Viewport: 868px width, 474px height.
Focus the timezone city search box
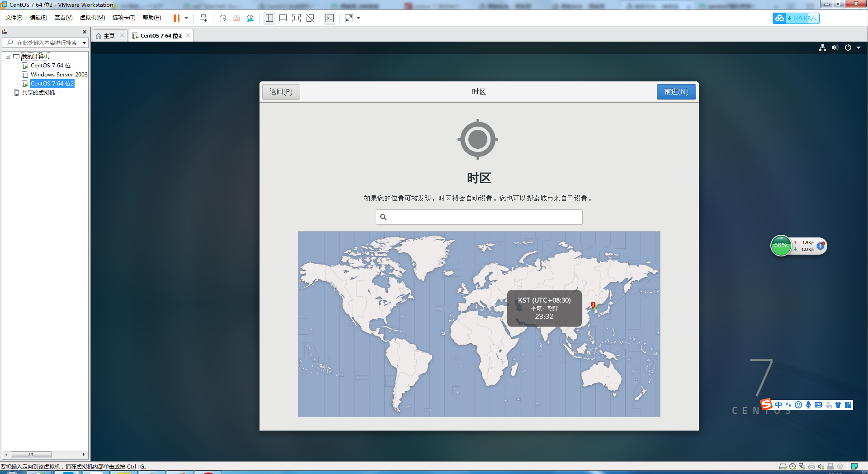(479, 217)
